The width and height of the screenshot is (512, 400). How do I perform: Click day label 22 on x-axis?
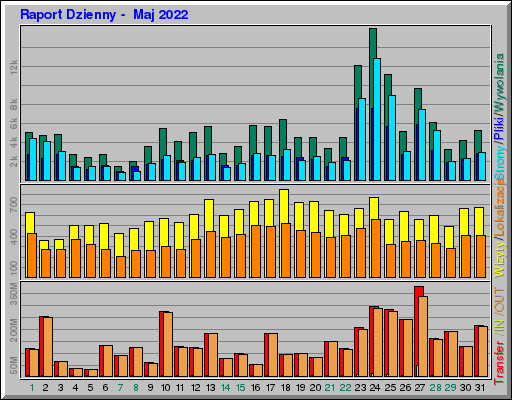pyautogui.click(x=345, y=388)
